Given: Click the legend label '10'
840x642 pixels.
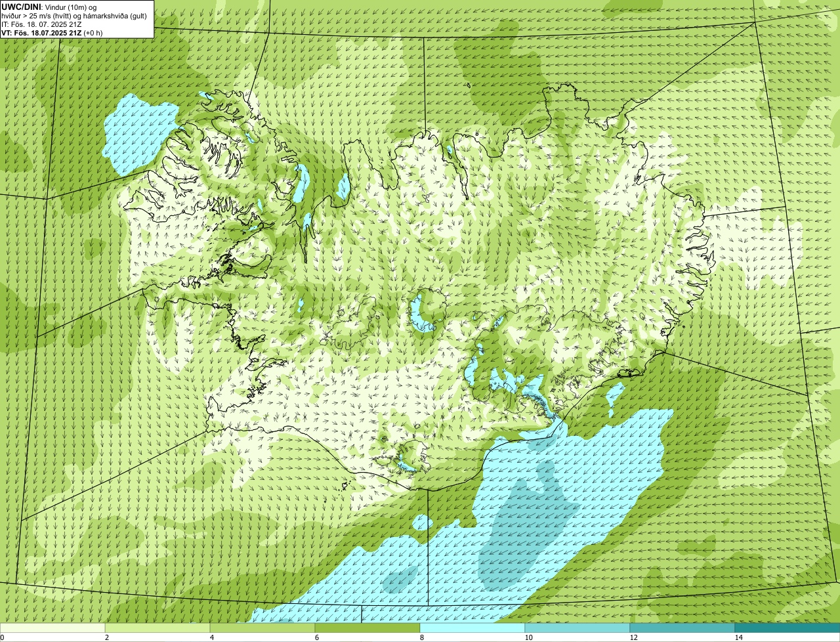Looking at the screenshot, I should [x=528, y=637].
